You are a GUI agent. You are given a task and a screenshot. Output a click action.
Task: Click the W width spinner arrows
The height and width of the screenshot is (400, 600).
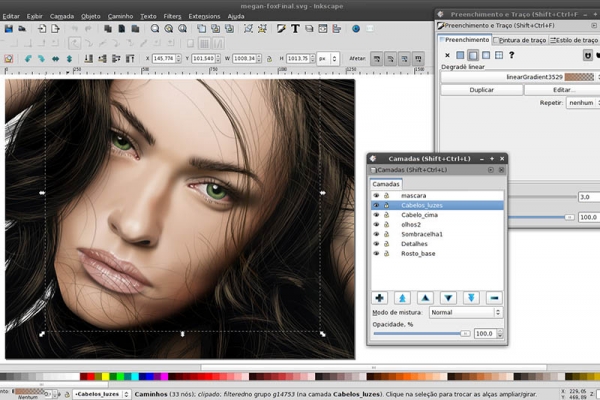(x=259, y=59)
